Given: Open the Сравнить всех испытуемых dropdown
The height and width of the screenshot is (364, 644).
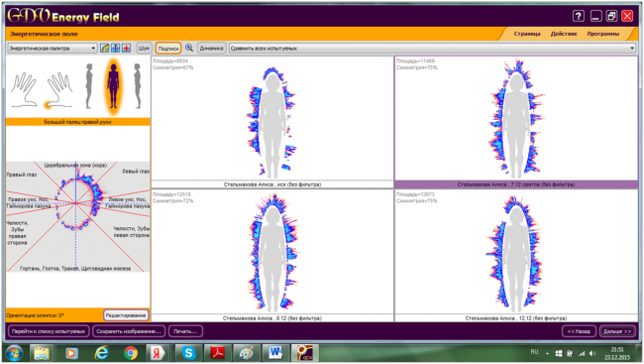Looking at the screenshot, I should coord(432,49).
